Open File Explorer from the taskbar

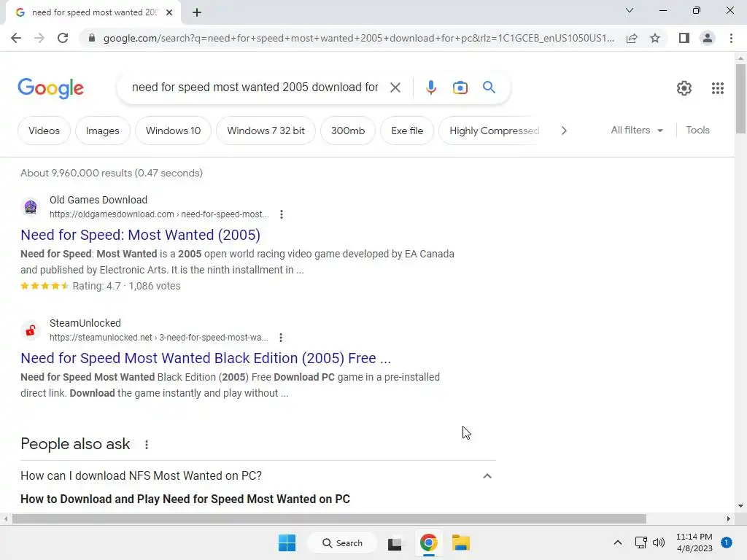(461, 542)
